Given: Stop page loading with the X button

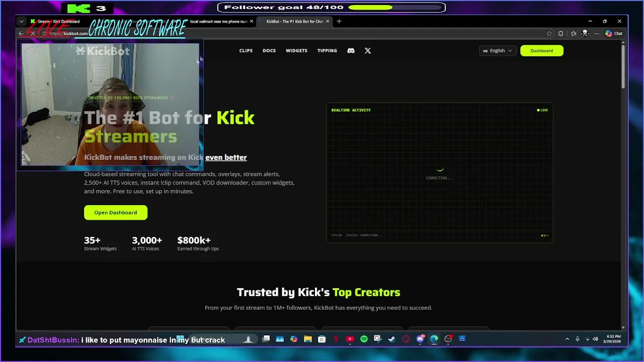Looking at the screenshot, I should coord(33,34).
